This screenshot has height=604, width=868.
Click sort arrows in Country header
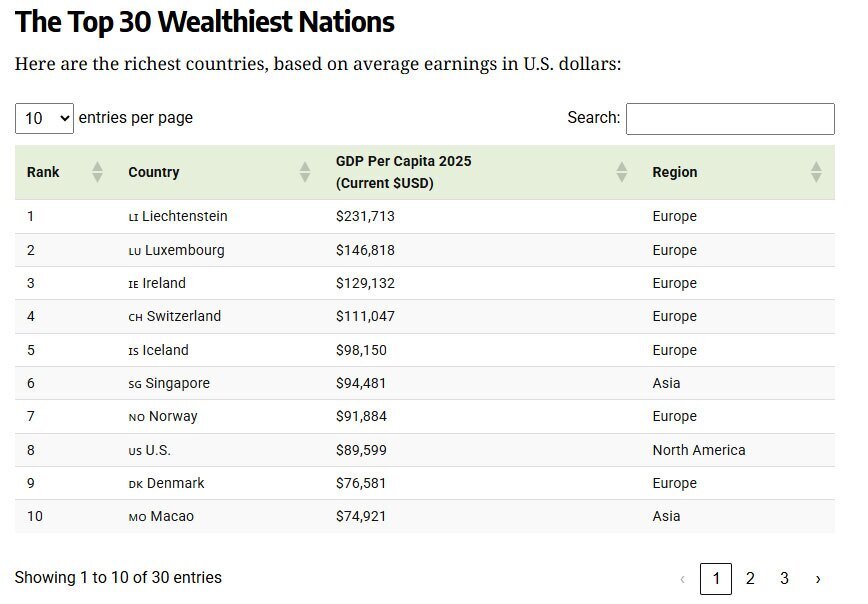[x=305, y=172]
